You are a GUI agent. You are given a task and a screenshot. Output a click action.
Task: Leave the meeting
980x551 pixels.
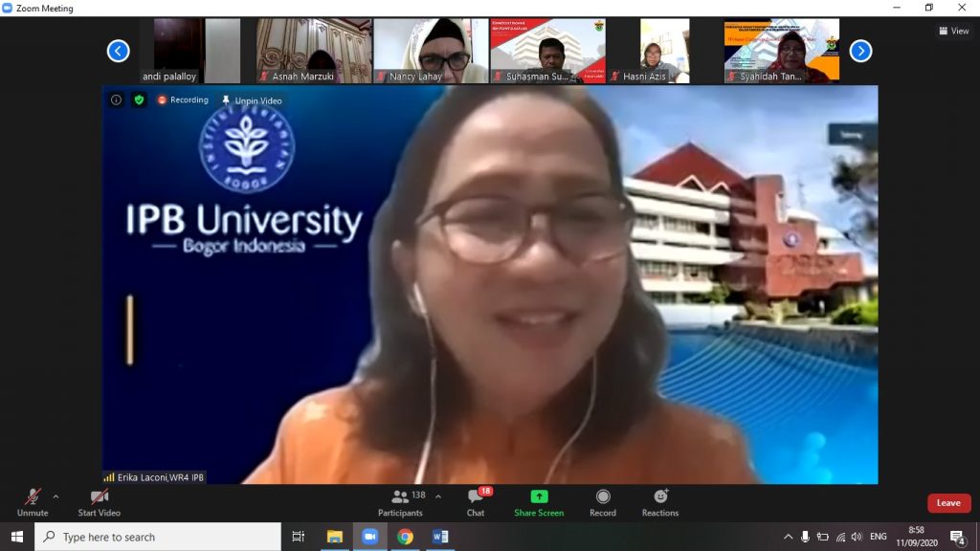[x=947, y=502]
